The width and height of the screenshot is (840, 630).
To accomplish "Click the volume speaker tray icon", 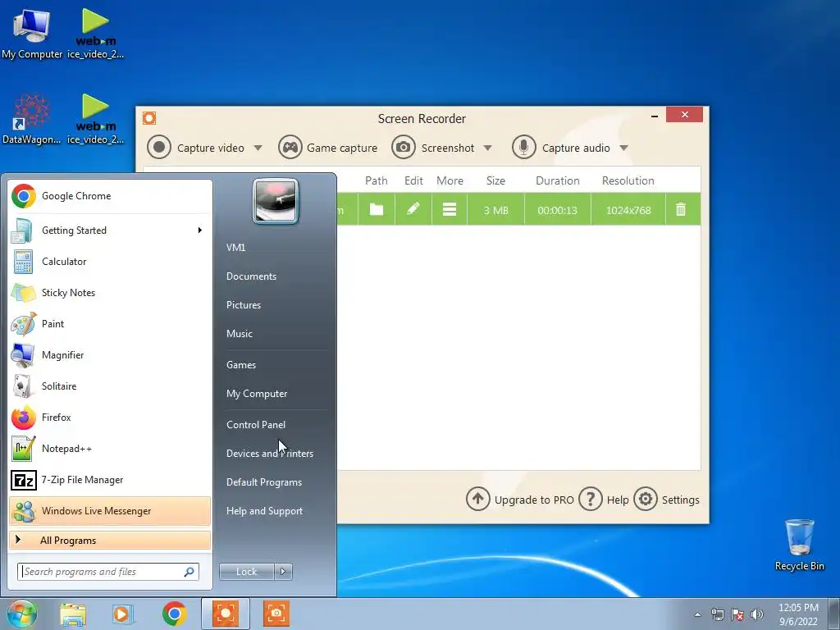I will (757, 614).
